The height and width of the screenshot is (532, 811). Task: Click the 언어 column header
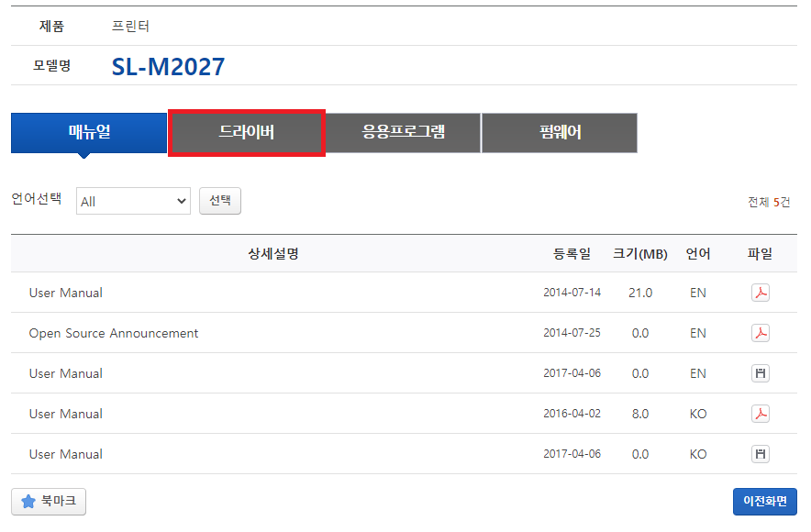[698, 254]
